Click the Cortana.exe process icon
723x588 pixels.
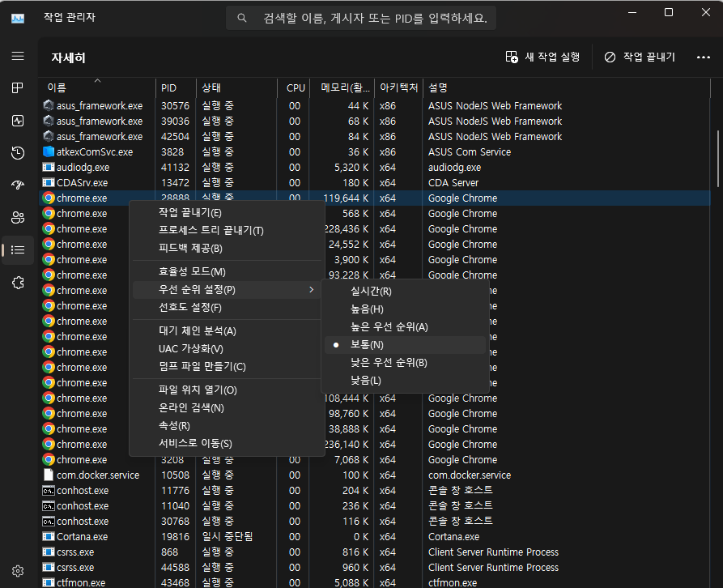49,537
